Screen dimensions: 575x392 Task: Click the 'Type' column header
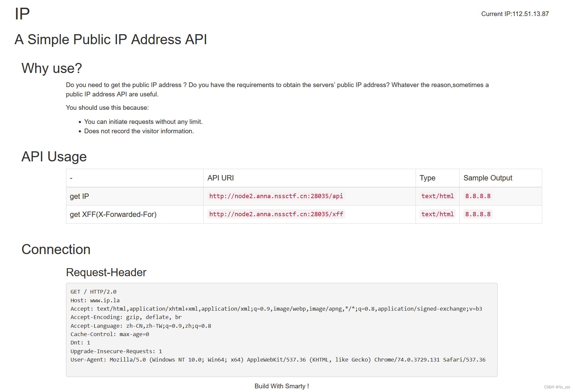click(428, 178)
